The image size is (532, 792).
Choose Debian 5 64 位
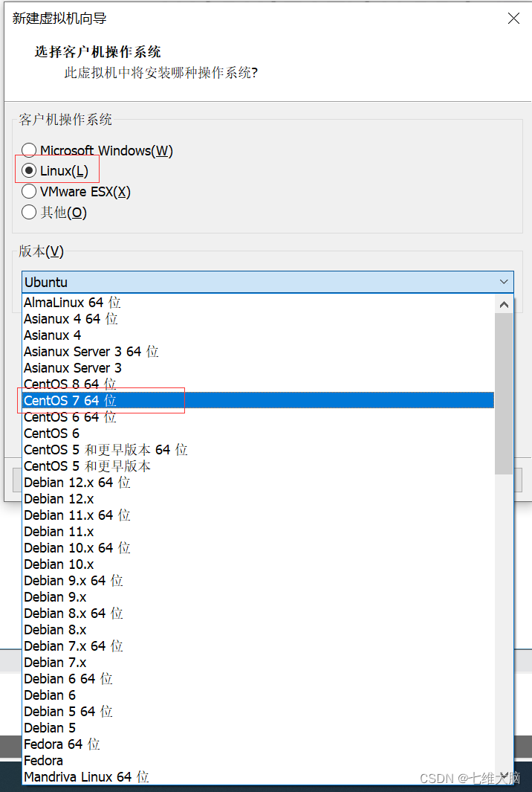tap(259, 711)
